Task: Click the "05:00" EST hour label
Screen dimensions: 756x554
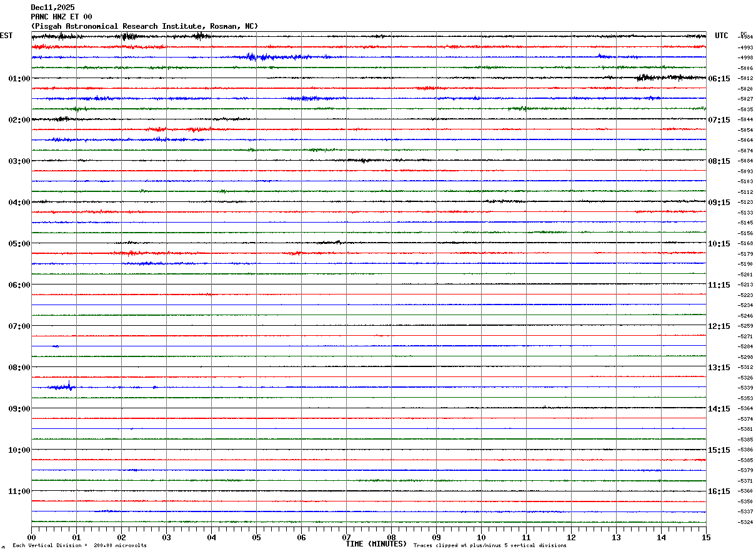Action: click(x=19, y=244)
